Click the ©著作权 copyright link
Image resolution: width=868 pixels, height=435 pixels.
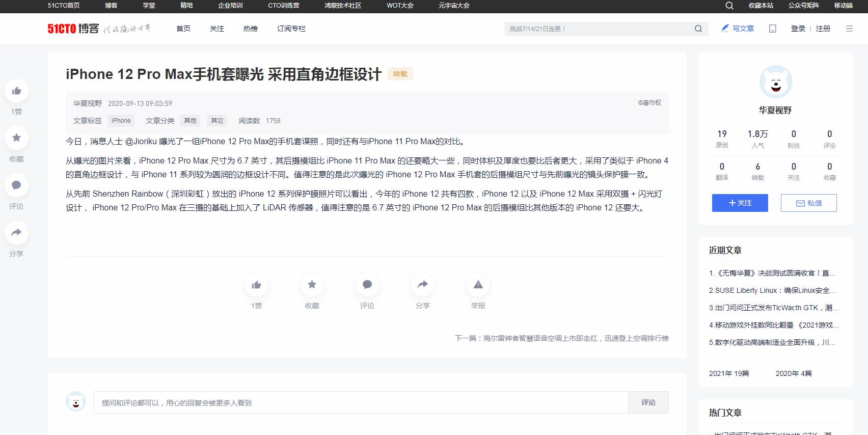coord(649,102)
